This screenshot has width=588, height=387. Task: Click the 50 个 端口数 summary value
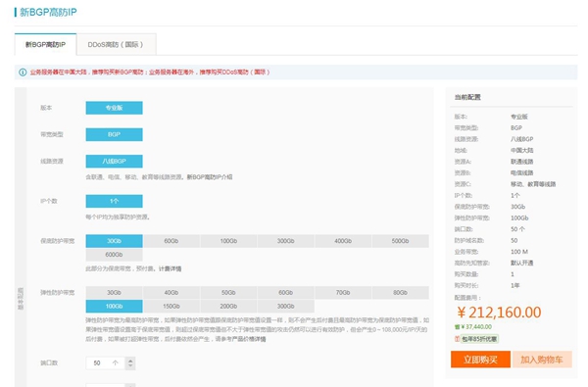click(x=517, y=229)
